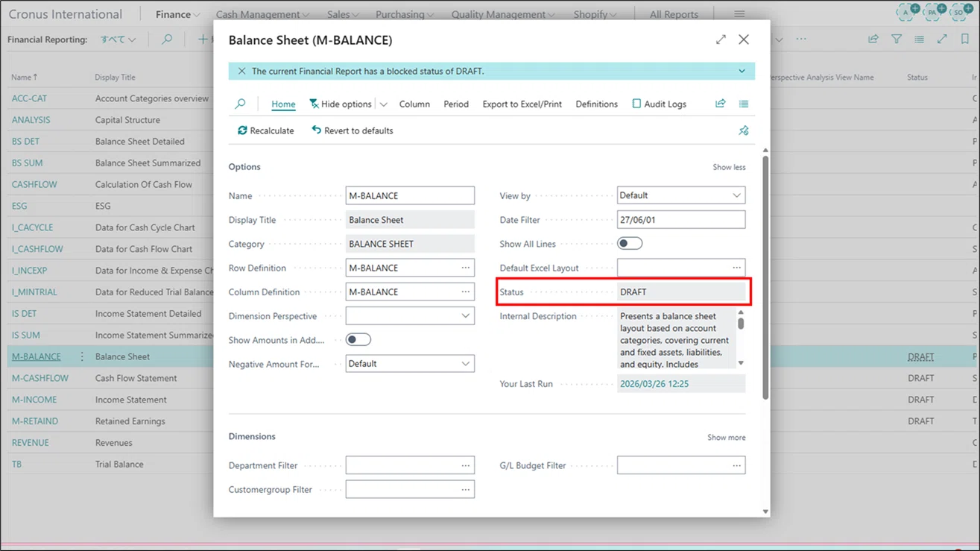Screen dimensions: 980x551
Task: Open the TB report link
Action: 16,464
